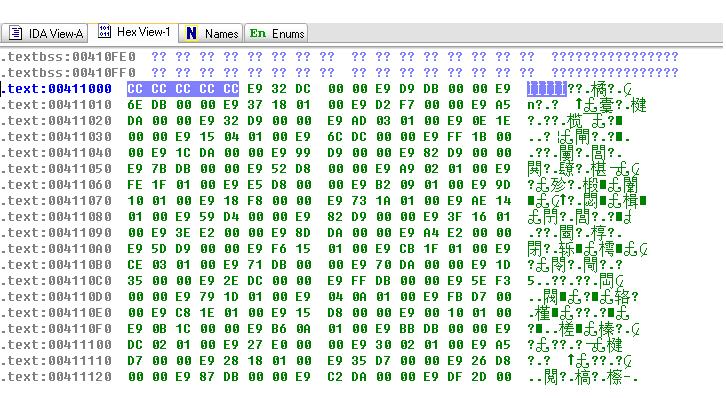
Task: Click byte B6 in row 004110F0
Action: click(x=279, y=329)
